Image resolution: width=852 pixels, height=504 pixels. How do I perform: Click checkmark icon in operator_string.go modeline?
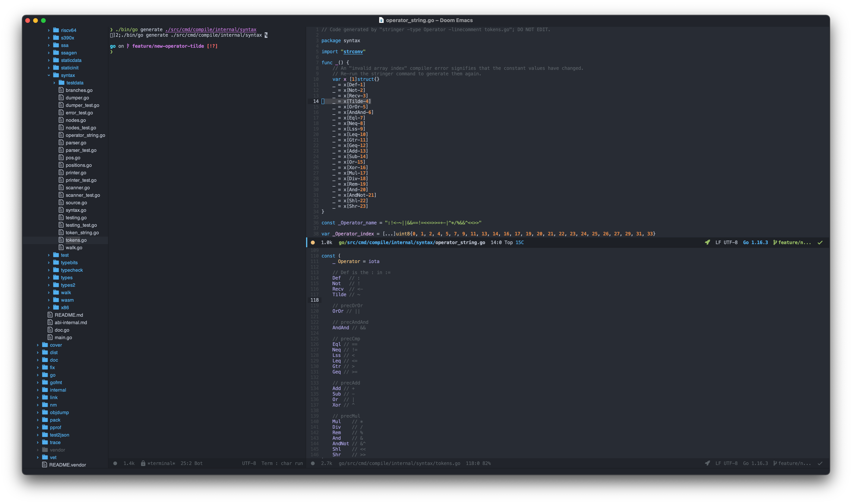pos(820,243)
